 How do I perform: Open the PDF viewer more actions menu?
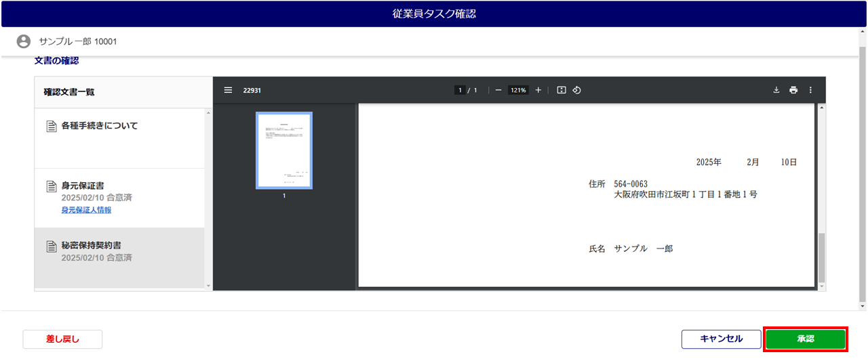[810, 90]
